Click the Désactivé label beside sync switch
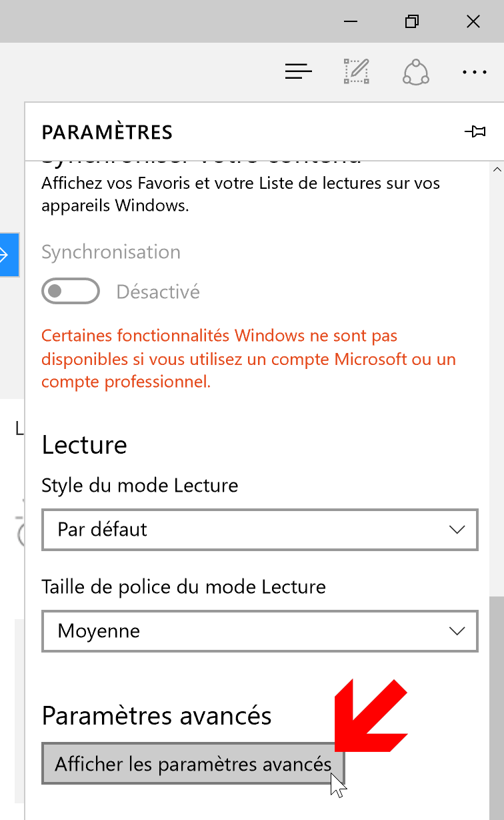 158,292
